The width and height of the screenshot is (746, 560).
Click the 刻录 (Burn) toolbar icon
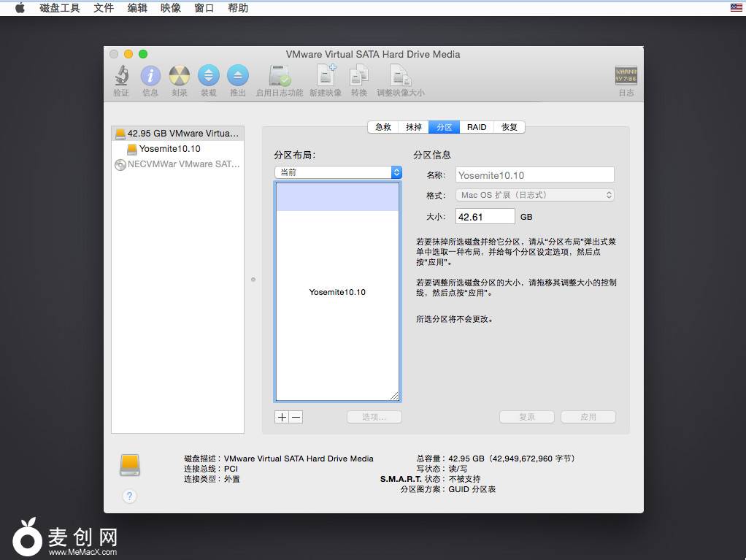click(x=180, y=76)
